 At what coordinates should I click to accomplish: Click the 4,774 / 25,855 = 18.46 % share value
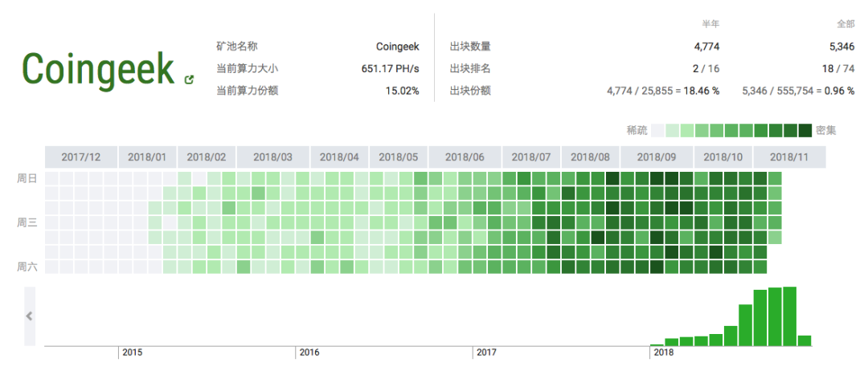click(x=663, y=92)
